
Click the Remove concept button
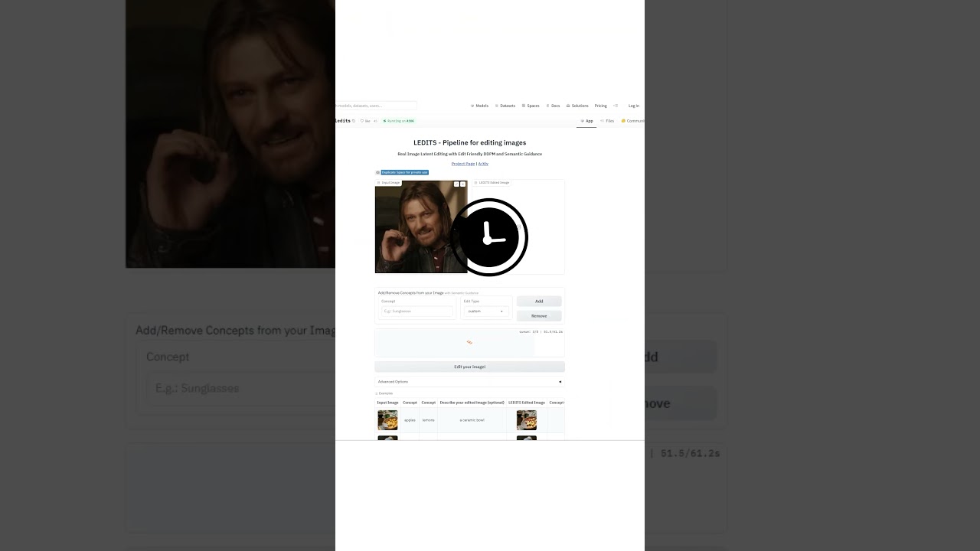539,315
